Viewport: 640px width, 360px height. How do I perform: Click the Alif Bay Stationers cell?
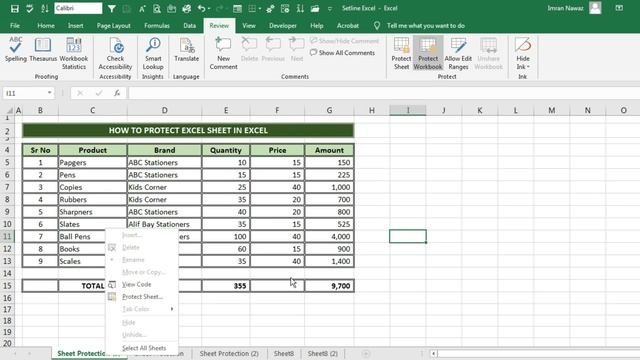[164, 224]
